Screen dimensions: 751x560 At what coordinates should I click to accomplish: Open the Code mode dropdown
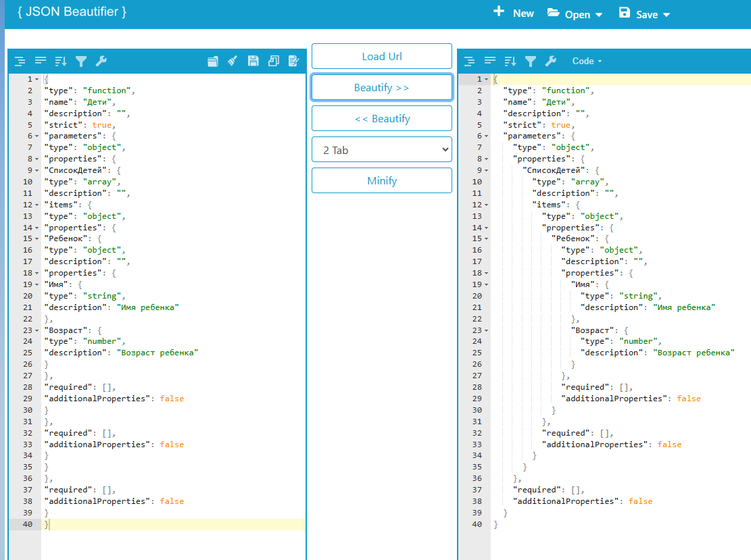(x=587, y=61)
